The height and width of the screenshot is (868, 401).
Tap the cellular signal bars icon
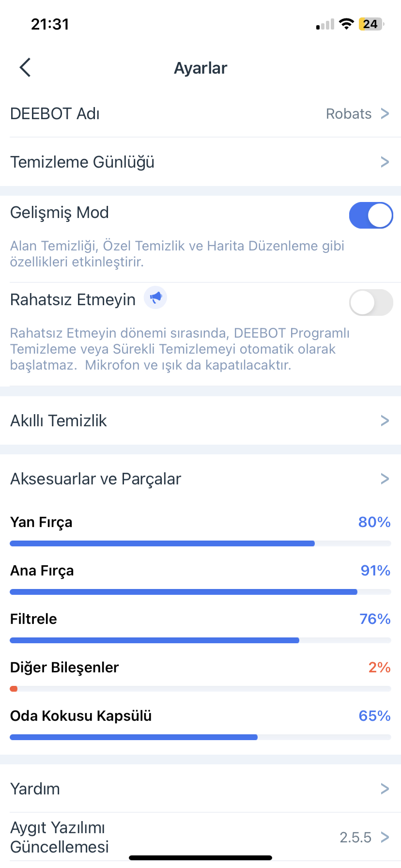[x=325, y=24]
